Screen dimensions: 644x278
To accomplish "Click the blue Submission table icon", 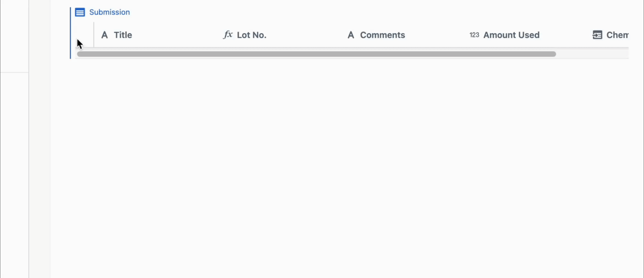I will click(80, 12).
